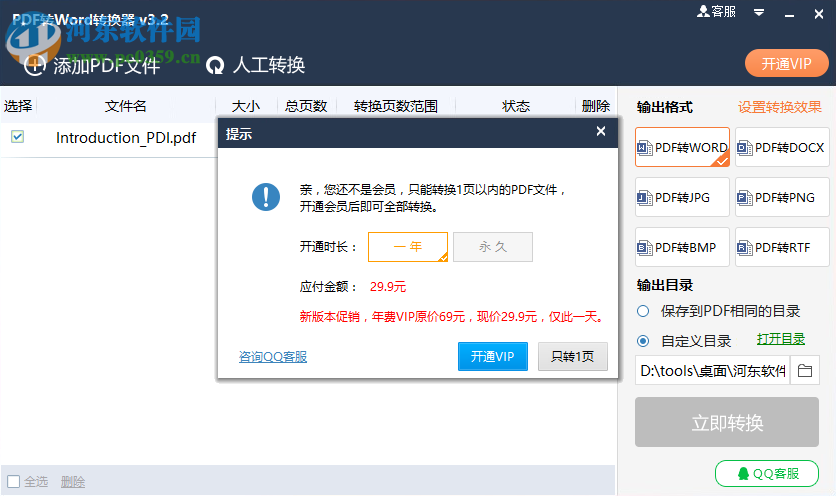836x496 pixels.
Task: Click the 29.9元 amount text
Action: tap(388, 287)
